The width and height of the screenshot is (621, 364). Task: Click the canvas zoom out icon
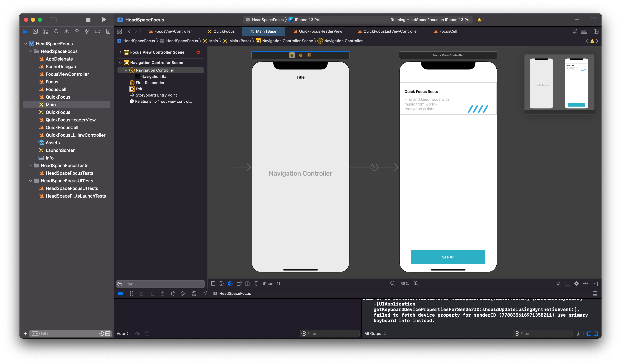tap(393, 284)
